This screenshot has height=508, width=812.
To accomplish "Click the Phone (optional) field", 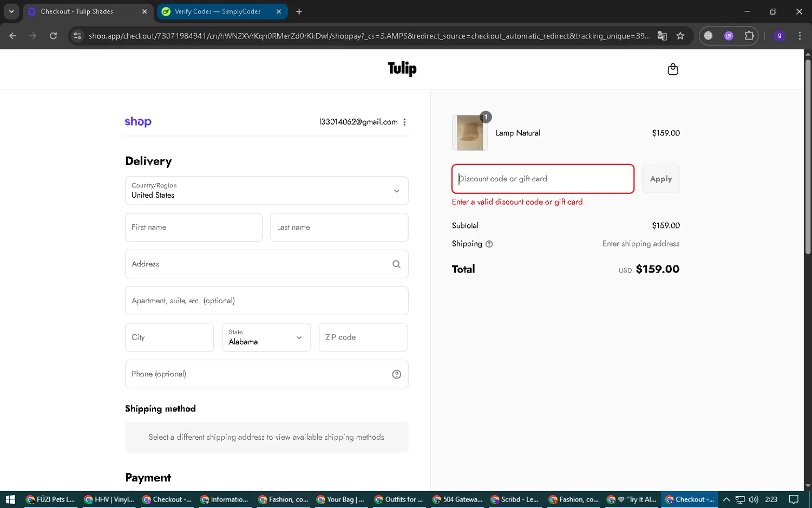I will pos(266,374).
